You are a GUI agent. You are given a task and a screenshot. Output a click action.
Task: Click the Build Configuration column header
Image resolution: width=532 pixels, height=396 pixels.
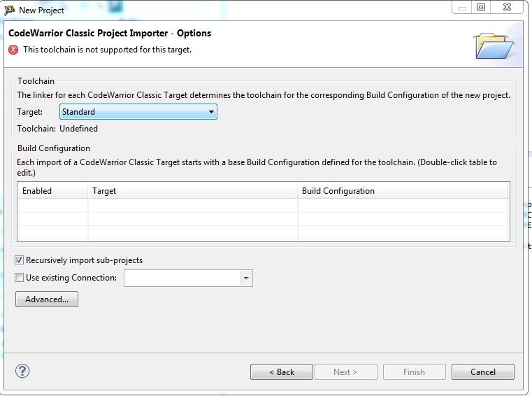coord(403,191)
